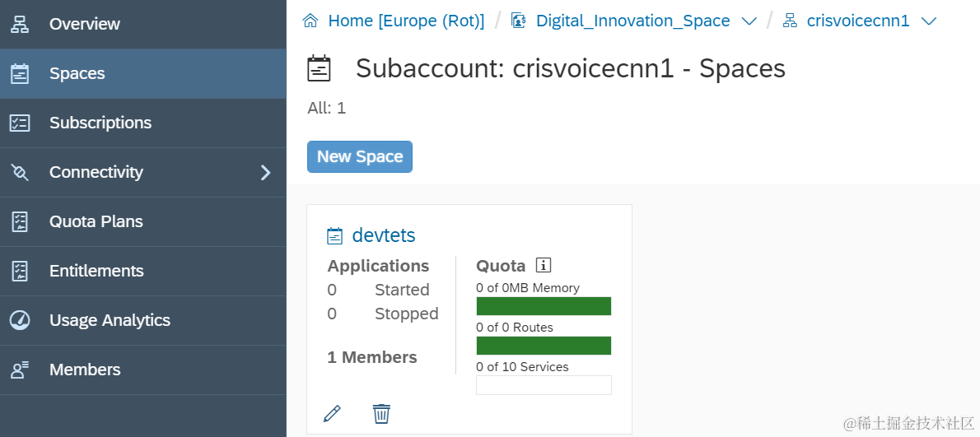Click the Home breadcrumb house icon

click(310, 21)
